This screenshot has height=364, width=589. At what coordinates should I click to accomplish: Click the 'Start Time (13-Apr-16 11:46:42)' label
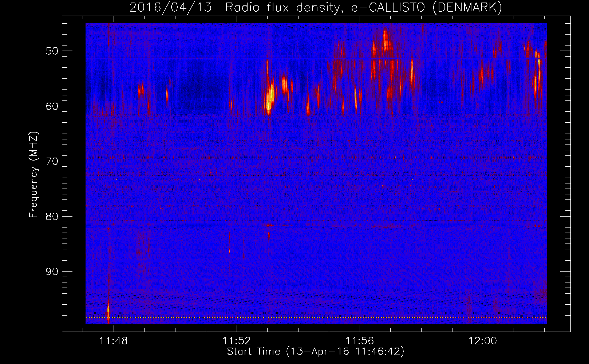click(316, 352)
